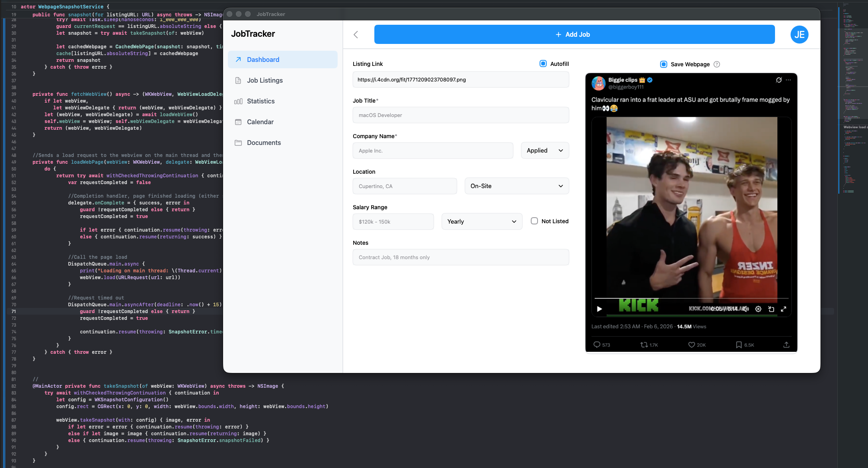Click the Save Webpage help question icon

tap(717, 64)
